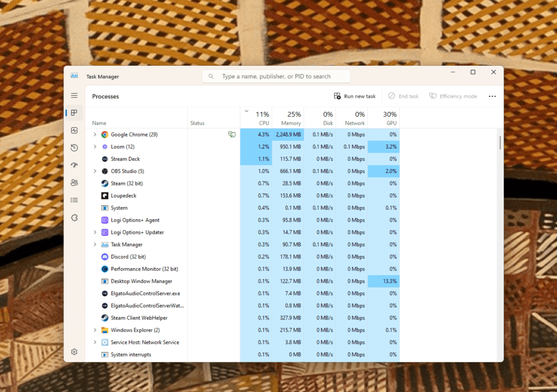This screenshot has width=557, height=392.
Task: Expand the Loom (12) process group
Action: pos(95,147)
